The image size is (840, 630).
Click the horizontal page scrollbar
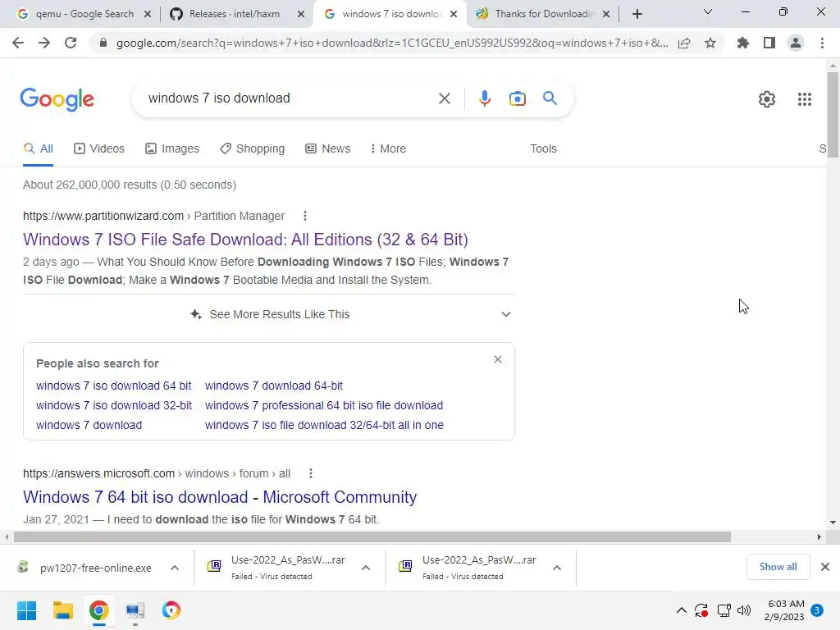[x=372, y=536]
